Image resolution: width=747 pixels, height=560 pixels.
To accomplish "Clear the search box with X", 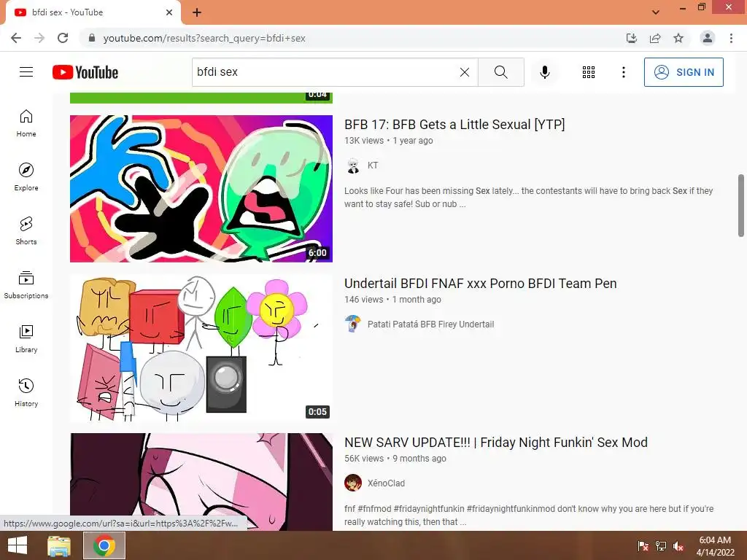I will (465, 72).
